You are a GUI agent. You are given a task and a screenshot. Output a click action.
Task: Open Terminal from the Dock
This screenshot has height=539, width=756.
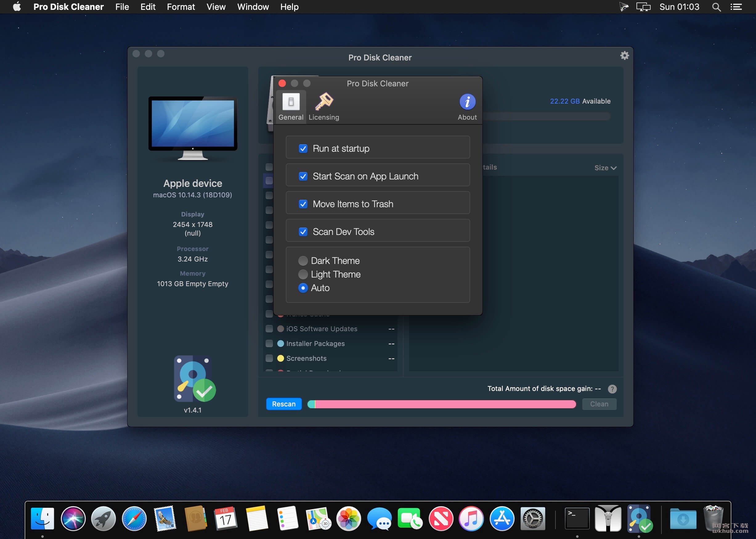tap(577, 518)
